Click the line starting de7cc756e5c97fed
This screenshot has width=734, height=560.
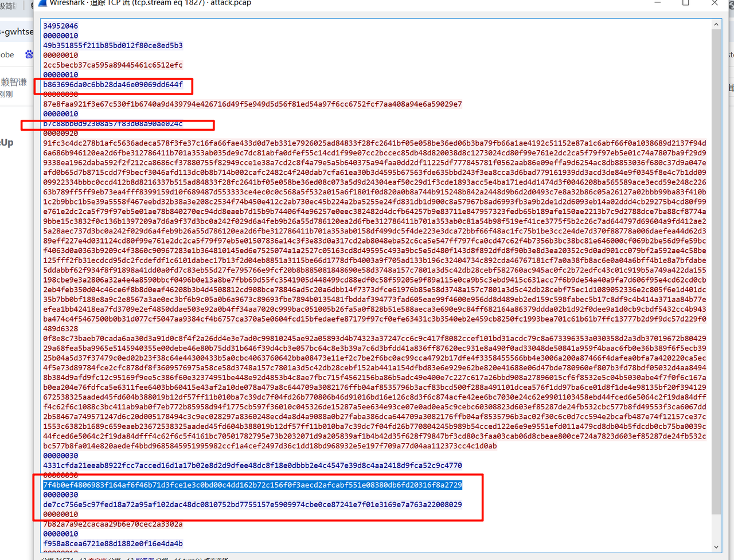pos(252,504)
